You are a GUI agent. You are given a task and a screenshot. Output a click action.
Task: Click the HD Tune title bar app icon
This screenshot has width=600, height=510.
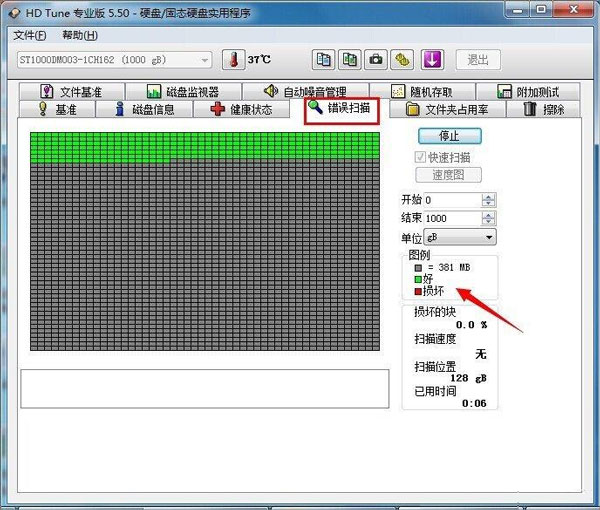[14, 13]
